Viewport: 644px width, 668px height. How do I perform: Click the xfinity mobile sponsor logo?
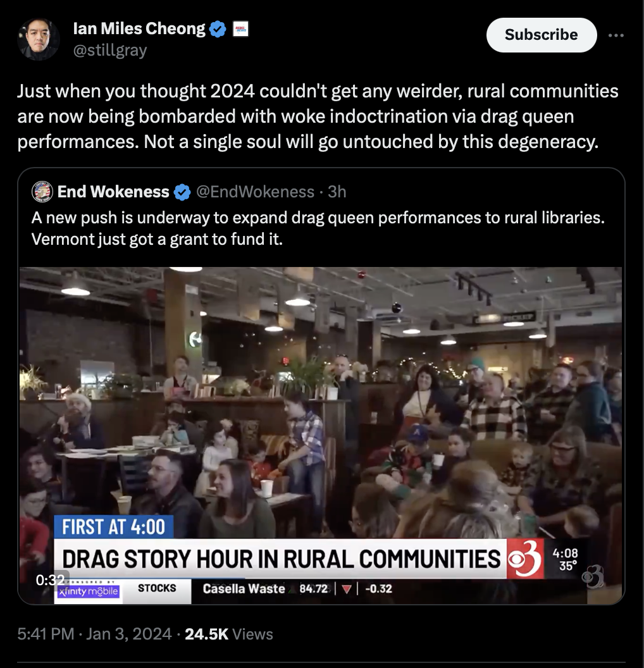click(x=89, y=591)
